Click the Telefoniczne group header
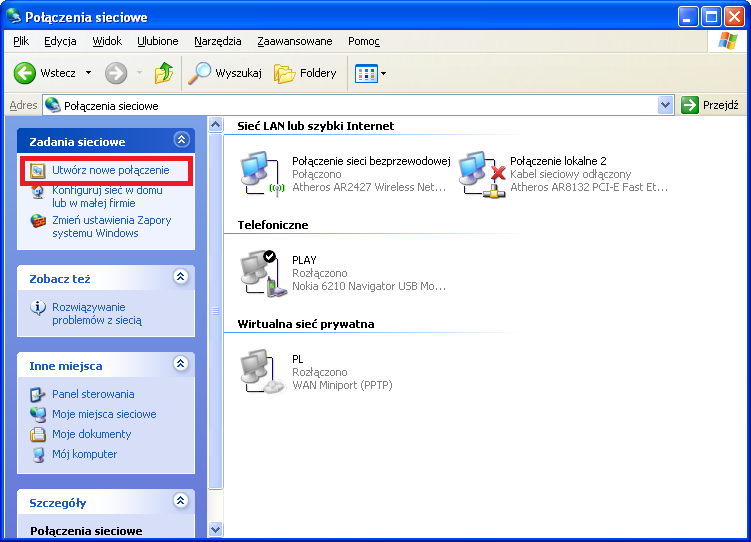The width and height of the screenshot is (751, 542). coord(273,225)
